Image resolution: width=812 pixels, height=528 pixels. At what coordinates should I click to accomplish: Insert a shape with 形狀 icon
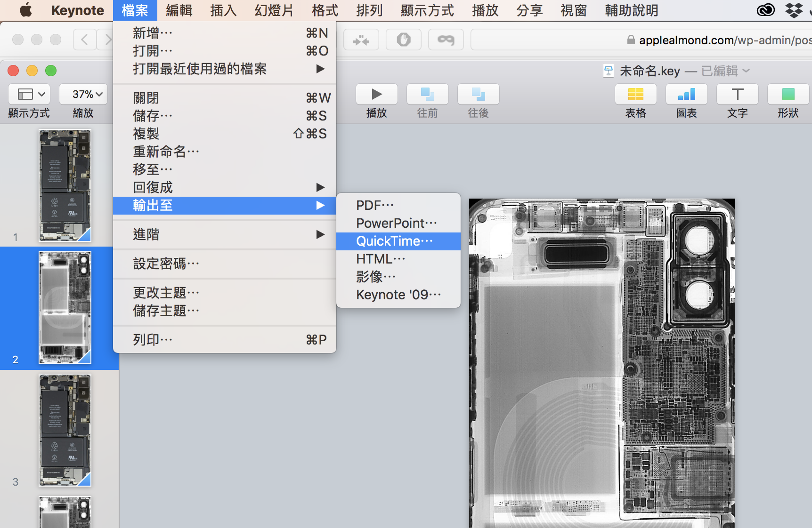pyautogui.click(x=788, y=94)
